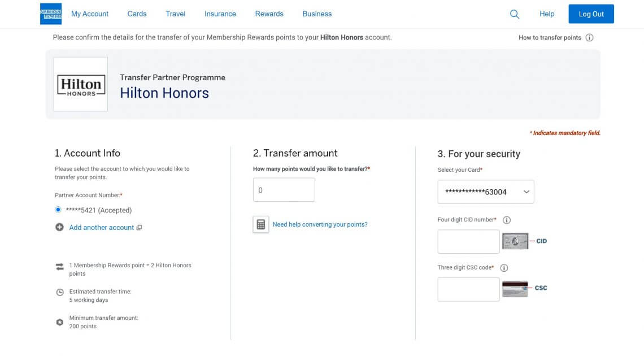The width and height of the screenshot is (644, 356).
Task: Open the Travel menu
Action: (175, 14)
